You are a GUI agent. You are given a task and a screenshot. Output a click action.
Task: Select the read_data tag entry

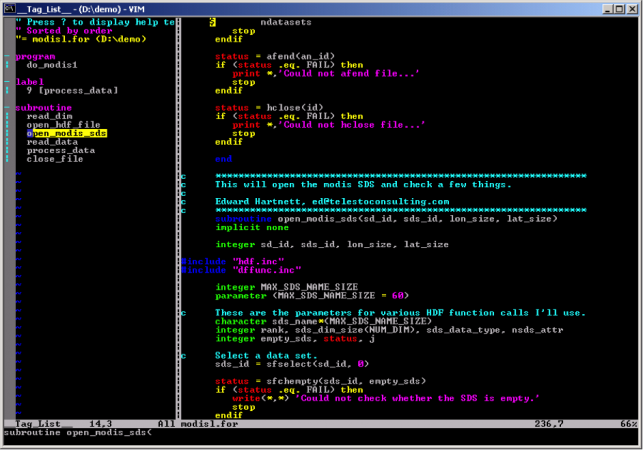click(52, 141)
